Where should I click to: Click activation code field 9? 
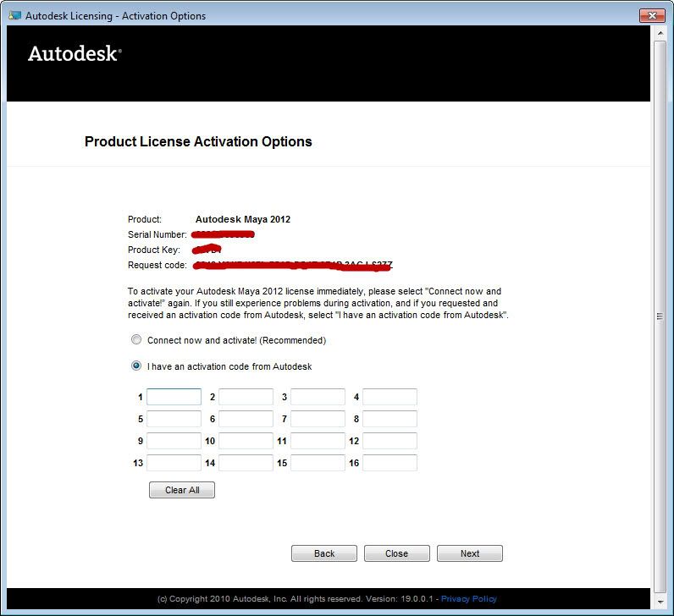click(174, 441)
